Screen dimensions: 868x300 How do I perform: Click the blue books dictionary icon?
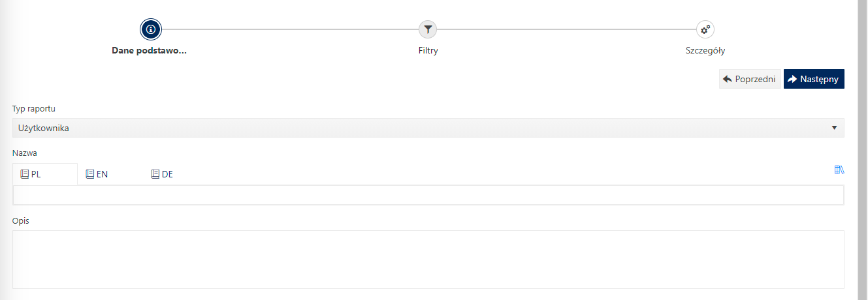[839, 170]
